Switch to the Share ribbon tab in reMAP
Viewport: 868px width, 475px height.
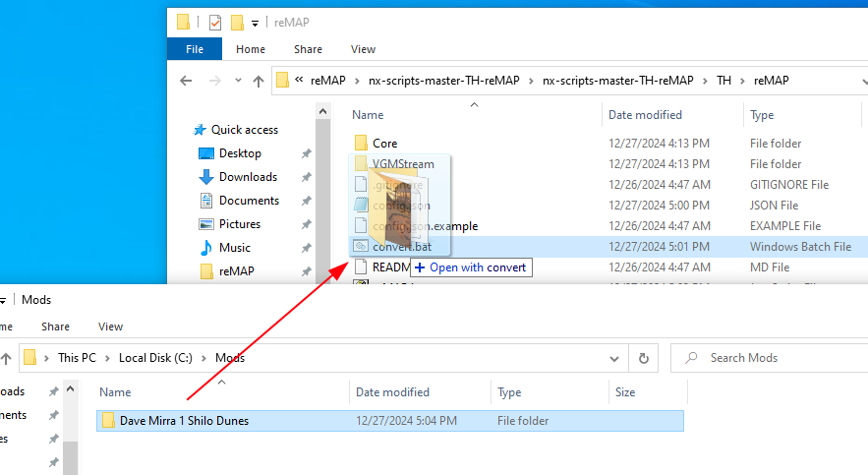tap(308, 49)
